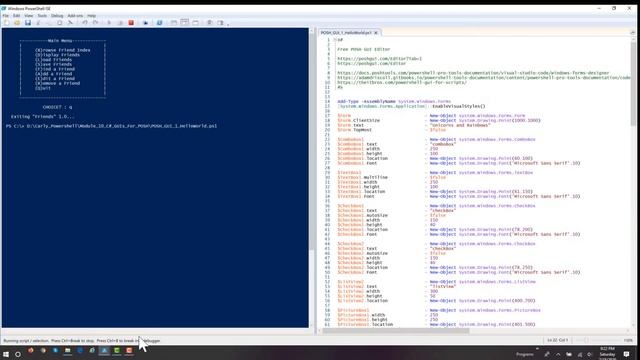Click the "Unicorns and Rainbows" string
This screenshot has width=640, height=360.
[460, 125]
